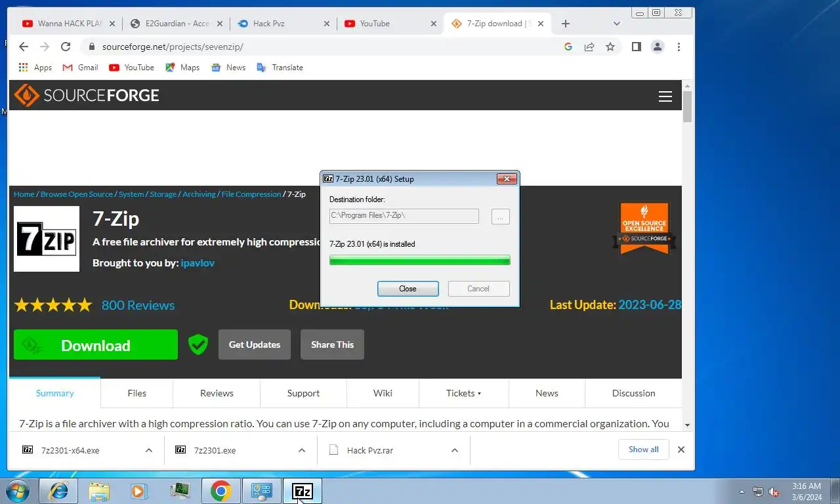This screenshot has width=840, height=504.
Task: Open a new browser tab
Action: coord(566,24)
